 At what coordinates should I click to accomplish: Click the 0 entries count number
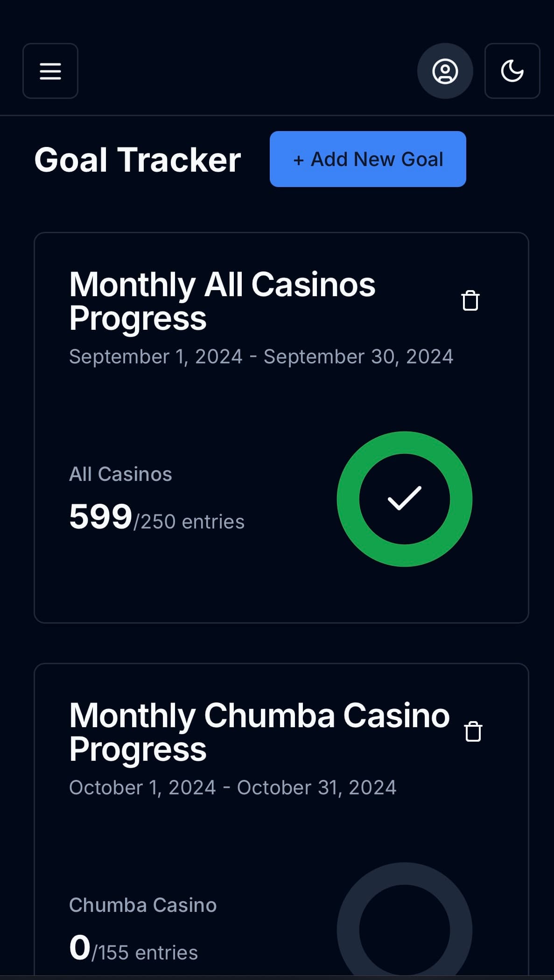coord(80,948)
